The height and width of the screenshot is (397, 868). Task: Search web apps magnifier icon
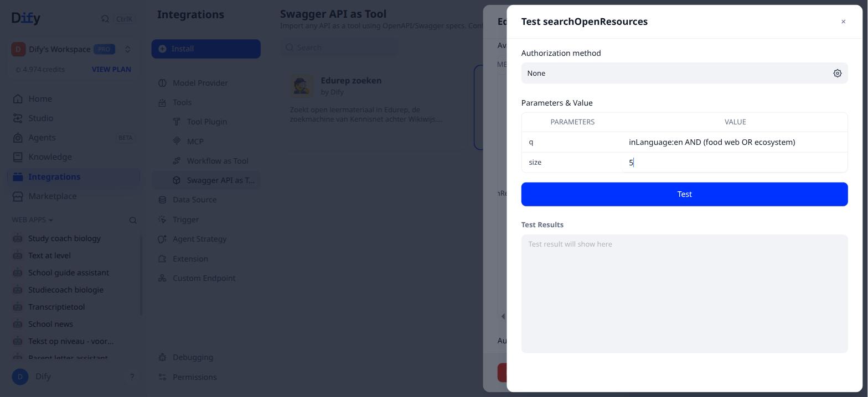coord(133,221)
